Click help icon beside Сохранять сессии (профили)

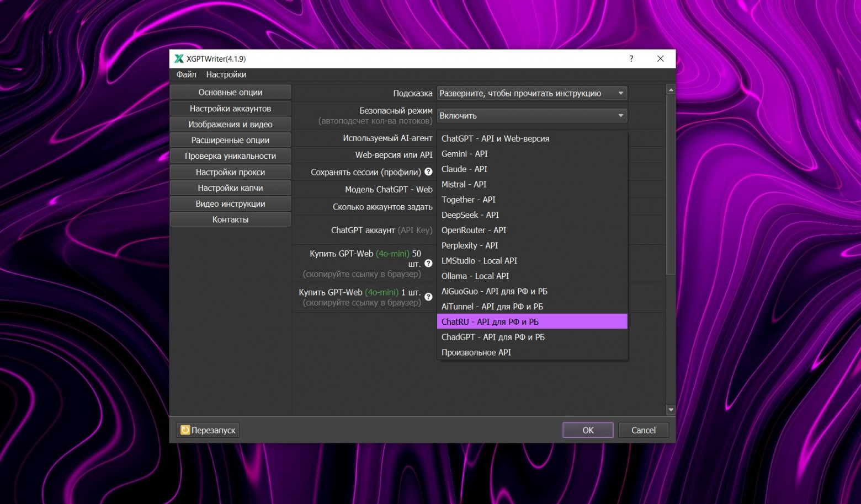[x=428, y=172]
